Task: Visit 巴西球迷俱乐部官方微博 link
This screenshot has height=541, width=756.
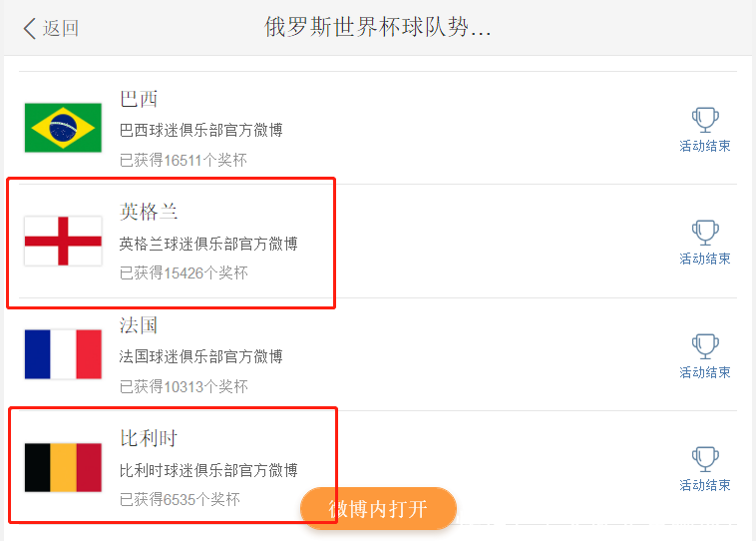Action: (201, 130)
